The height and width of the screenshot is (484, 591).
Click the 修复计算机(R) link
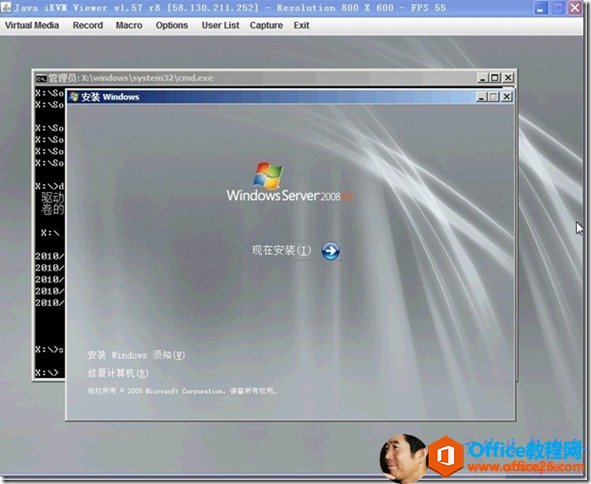118,373
